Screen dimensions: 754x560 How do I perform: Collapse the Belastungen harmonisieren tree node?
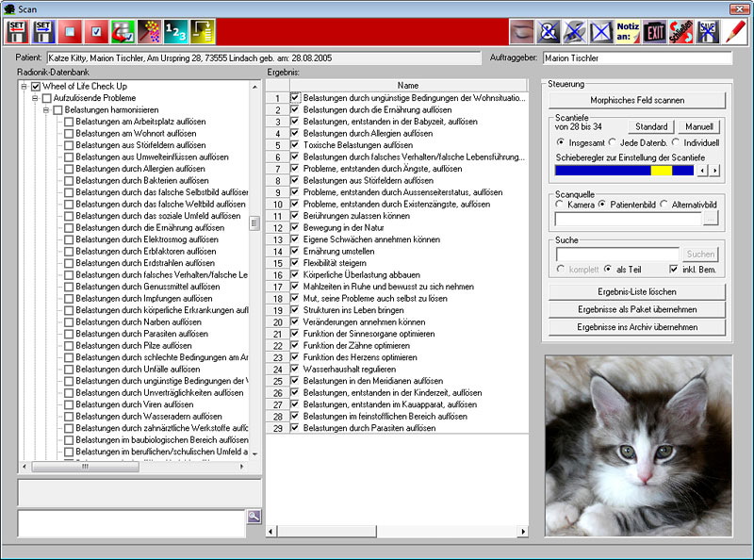click(x=46, y=110)
